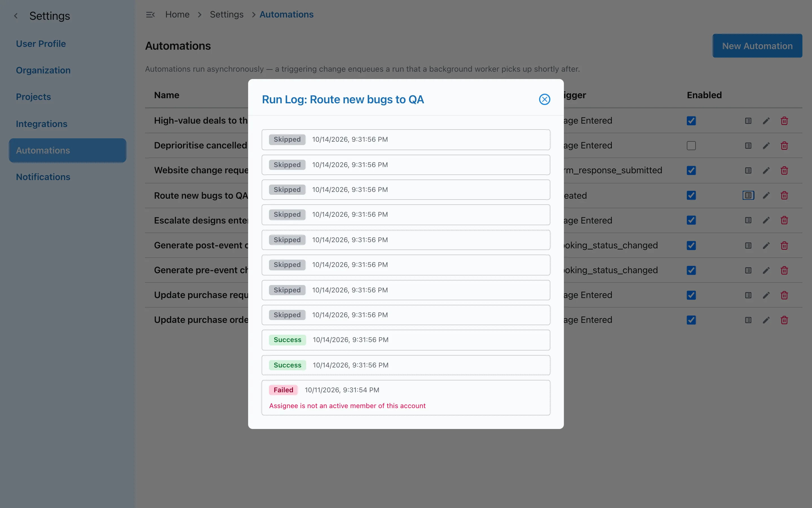
Task: Open Integrations settings
Action: pyautogui.click(x=42, y=124)
